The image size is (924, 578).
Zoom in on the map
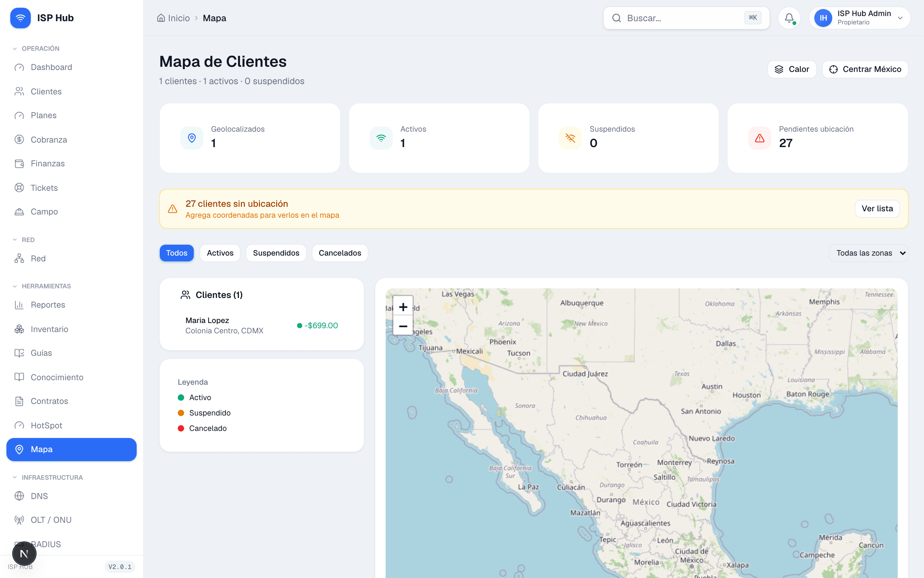[x=403, y=307]
